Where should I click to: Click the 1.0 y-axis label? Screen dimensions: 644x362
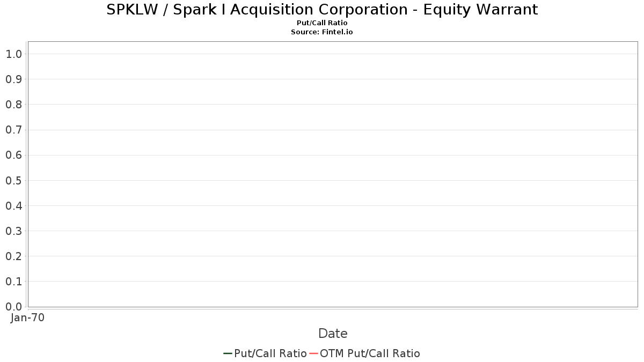14,54
